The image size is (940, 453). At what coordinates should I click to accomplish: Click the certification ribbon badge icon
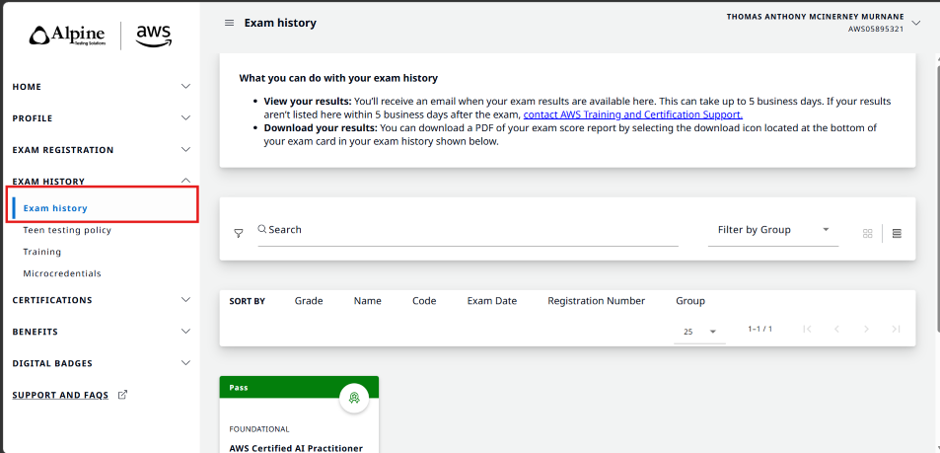(x=354, y=398)
